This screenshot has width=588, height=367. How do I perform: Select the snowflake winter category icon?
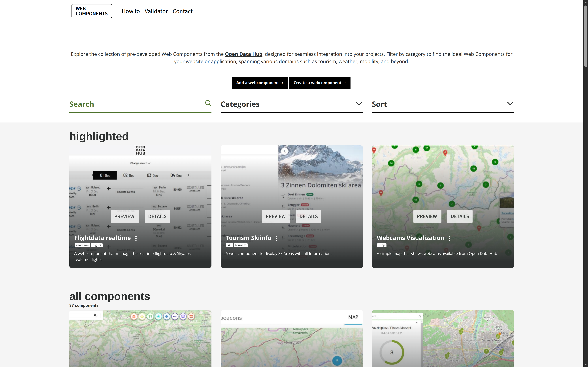167,316
